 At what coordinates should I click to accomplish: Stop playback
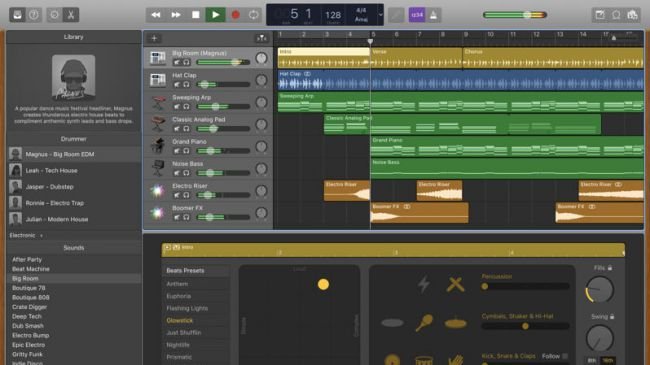click(196, 15)
